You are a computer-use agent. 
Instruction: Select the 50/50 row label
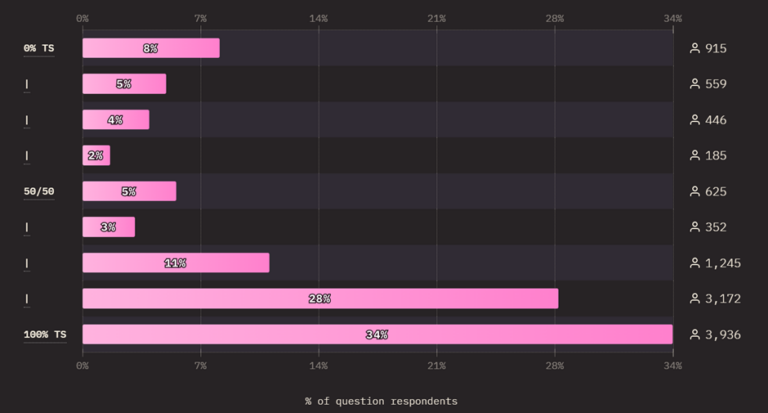pos(39,191)
